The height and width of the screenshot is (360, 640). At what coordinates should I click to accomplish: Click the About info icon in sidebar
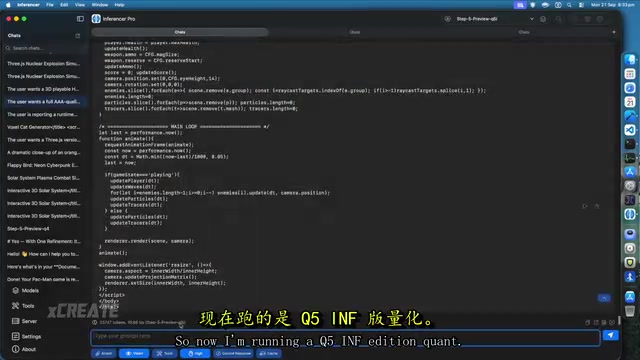click(x=16, y=349)
